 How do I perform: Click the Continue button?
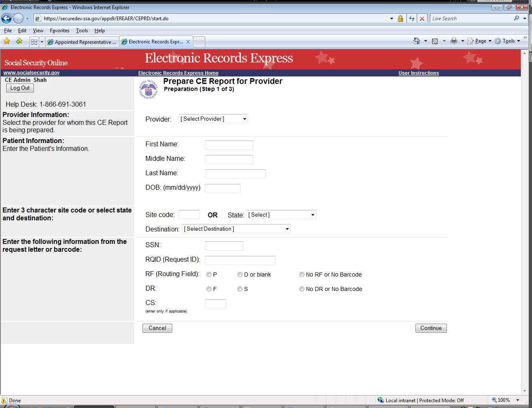tap(431, 328)
